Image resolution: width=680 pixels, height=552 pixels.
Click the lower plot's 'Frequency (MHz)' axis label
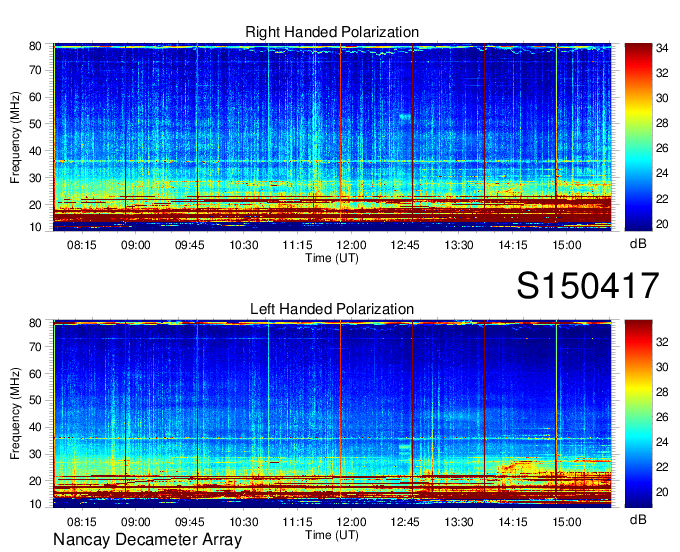click(15, 414)
